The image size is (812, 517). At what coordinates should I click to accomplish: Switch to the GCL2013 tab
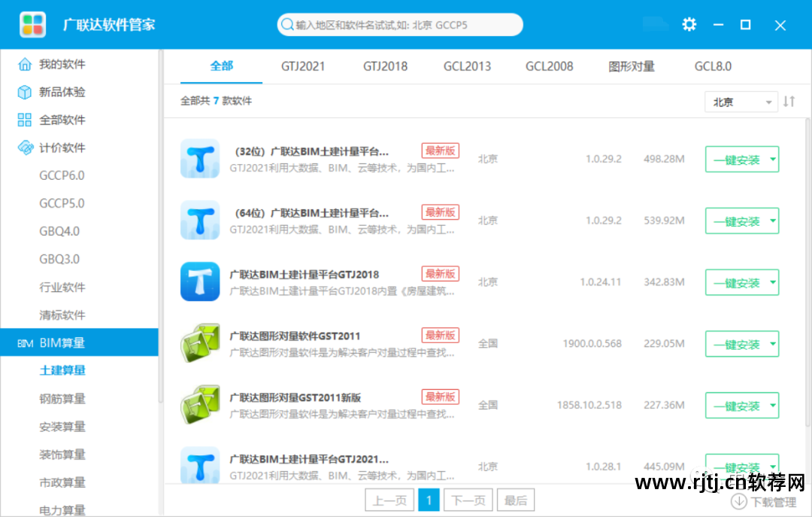467,66
